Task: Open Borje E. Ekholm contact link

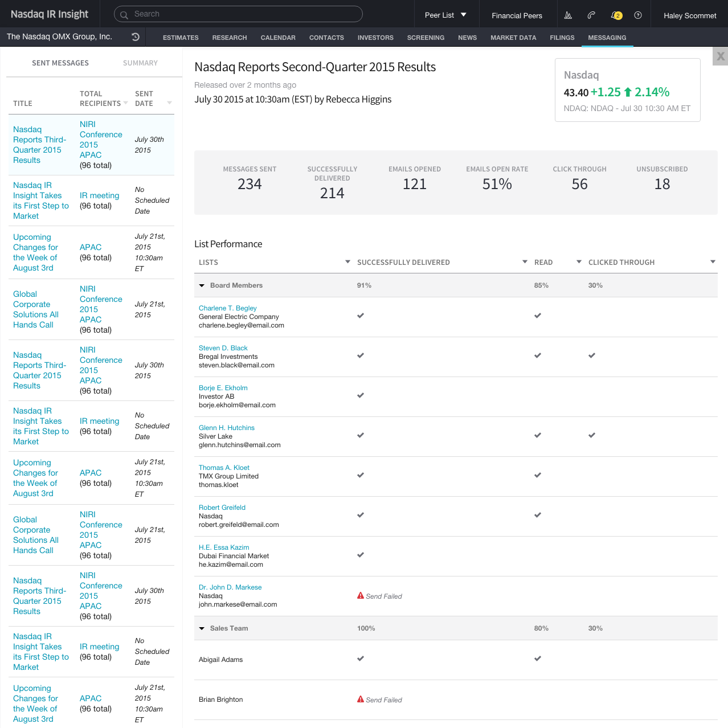Action: pyautogui.click(x=223, y=388)
